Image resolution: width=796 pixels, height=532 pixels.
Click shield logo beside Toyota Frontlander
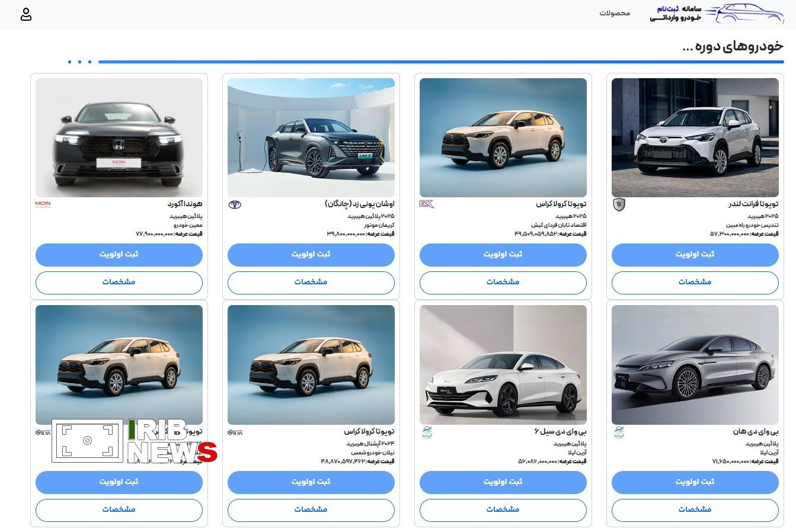(619, 204)
